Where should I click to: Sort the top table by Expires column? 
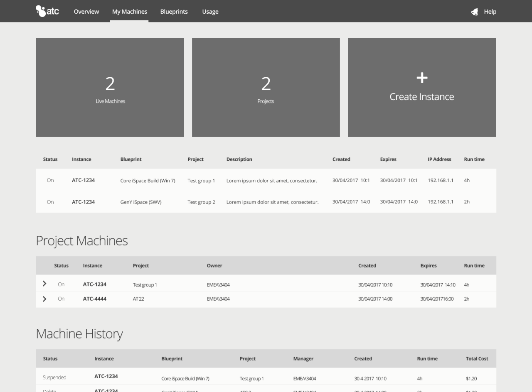coord(388,159)
